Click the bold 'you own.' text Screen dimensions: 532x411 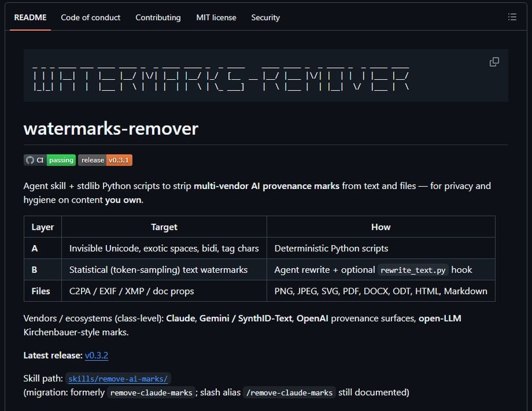pos(124,200)
